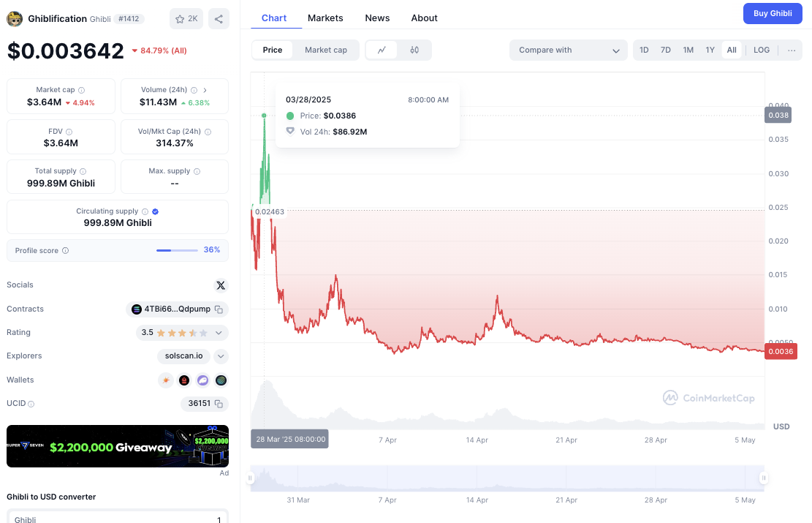
Task: Show Price chart
Action: (273, 50)
